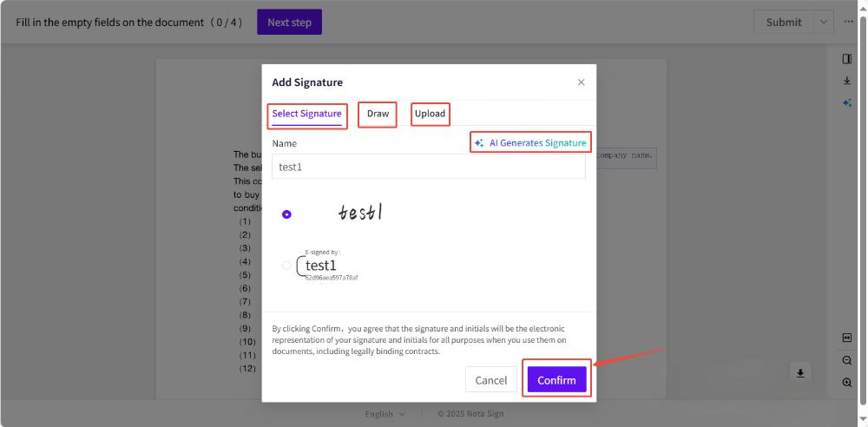The width and height of the screenshot is (868, 427).
Task: Click the floating download arrow button
Action: (800, 372)
